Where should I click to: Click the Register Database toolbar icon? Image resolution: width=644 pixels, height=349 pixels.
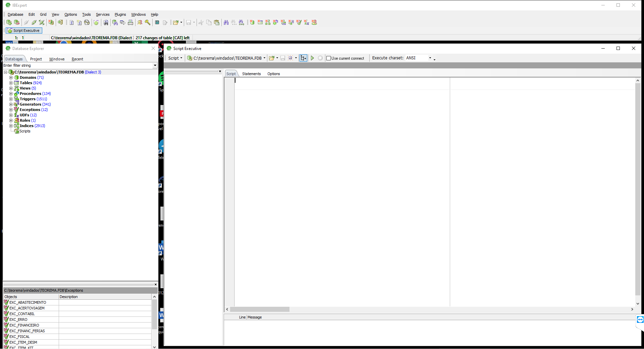[x=9, y=22]
